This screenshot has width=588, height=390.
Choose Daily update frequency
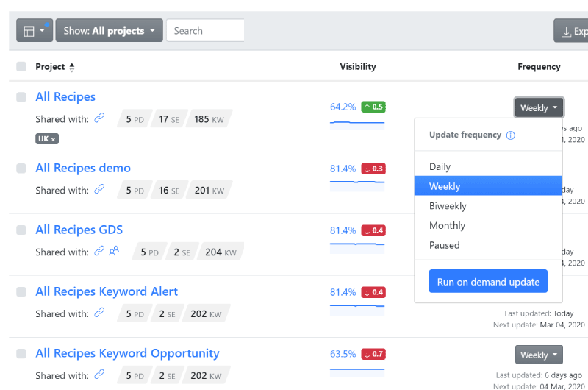click(x=488, y=166)
